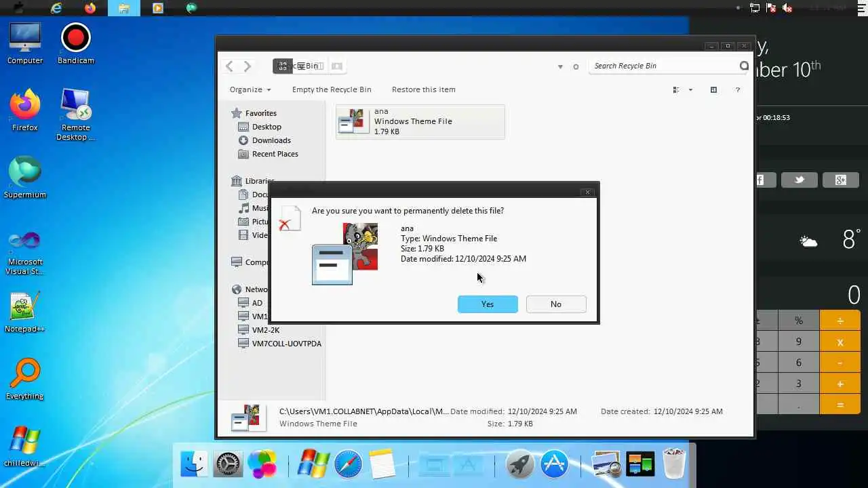Click Empty the Recycle Bin

click(x=332, y=89)
